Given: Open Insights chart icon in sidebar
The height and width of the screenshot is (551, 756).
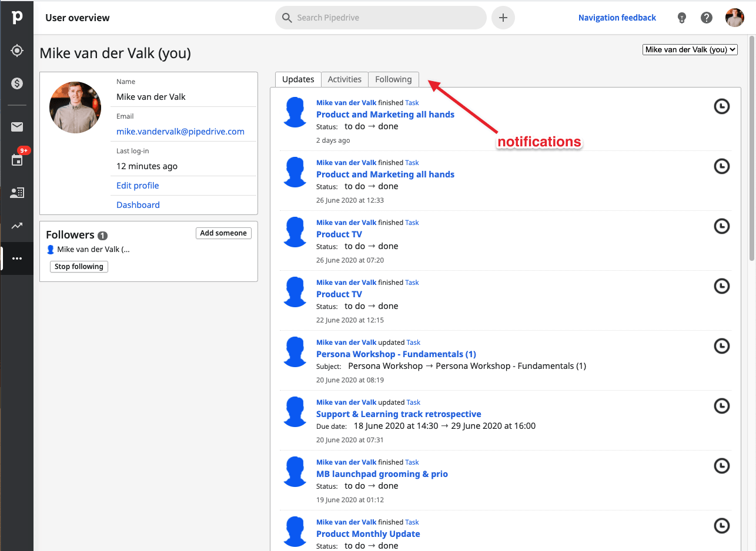Looking at the screenshot, I should [17, 226].
